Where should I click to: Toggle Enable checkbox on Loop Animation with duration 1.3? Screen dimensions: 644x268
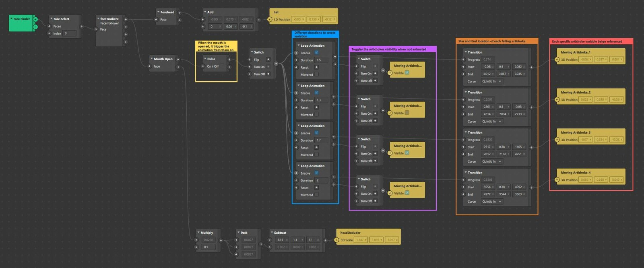click(316, 93)
